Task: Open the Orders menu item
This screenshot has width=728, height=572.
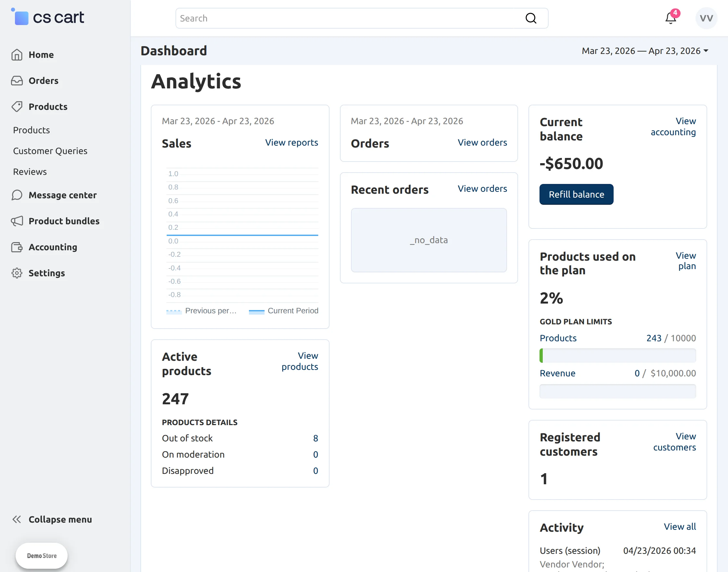Action: (44, 81)
